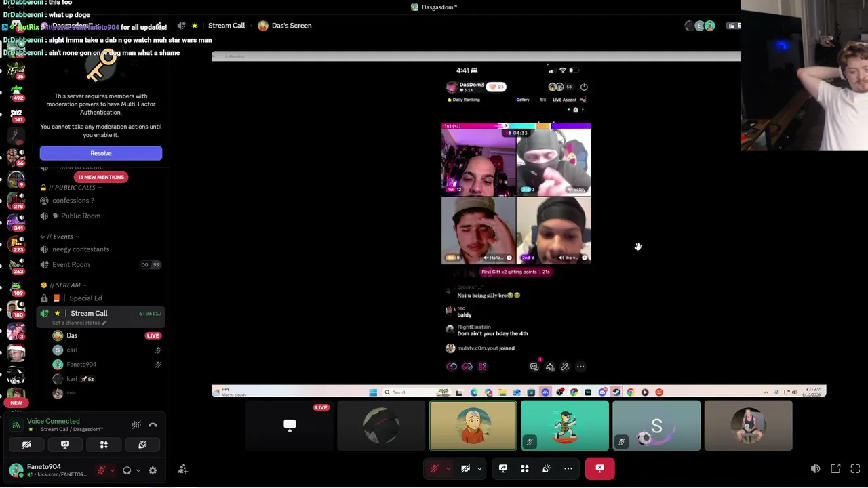This screenshot has width=868, height=488.
Task: Open soundboard in call control bar
Action: (x=547, y=468)
